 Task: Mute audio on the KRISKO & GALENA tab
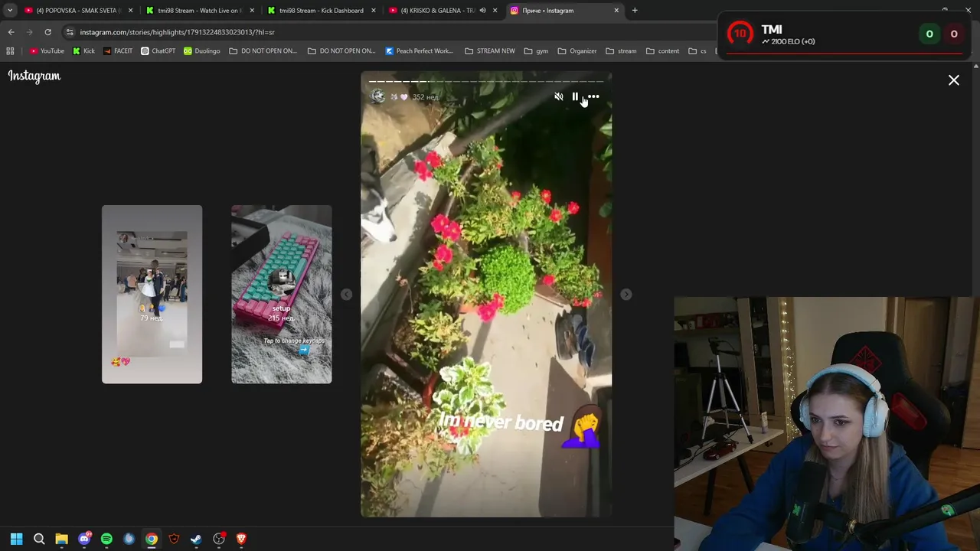coord(482,11)
